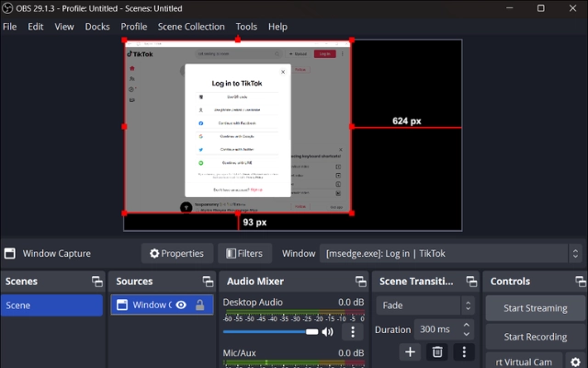Pop out the Sources dock
Screen dimensions: 588x368
pos(208,282)
